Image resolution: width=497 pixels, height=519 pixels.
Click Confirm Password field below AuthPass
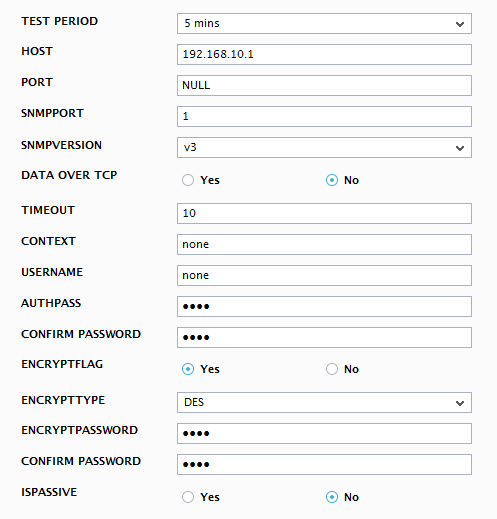click(324, 337)
